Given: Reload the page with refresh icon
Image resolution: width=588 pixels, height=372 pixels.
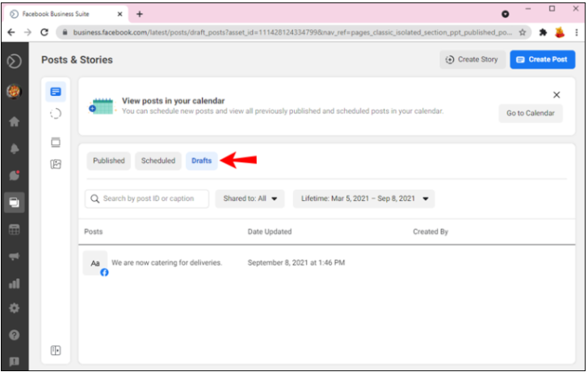Looking at the screenshot, I should pyautogui.click(x=44, y=32).
